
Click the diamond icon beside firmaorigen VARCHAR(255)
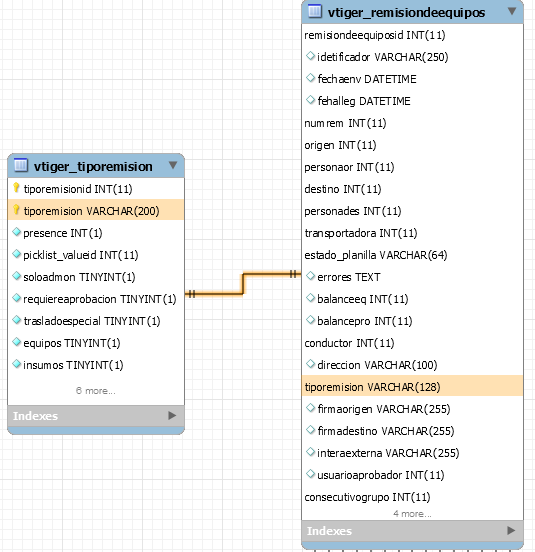[310, 408]
